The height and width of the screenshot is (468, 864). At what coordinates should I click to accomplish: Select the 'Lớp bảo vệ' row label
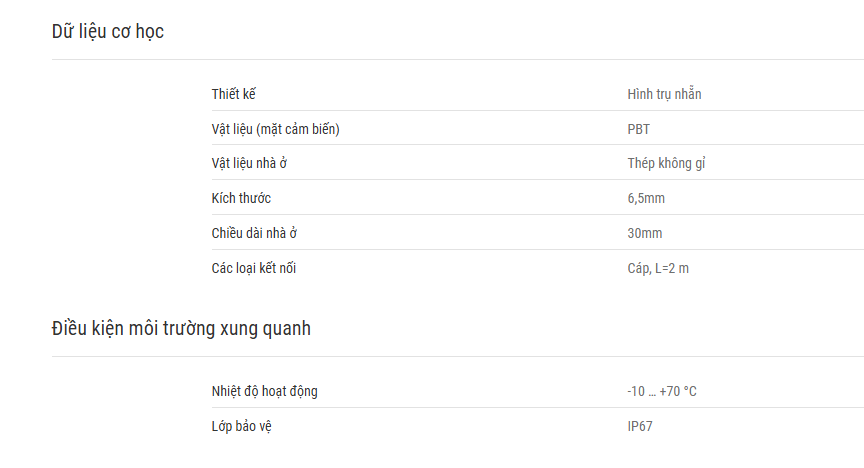coord(241,426)
